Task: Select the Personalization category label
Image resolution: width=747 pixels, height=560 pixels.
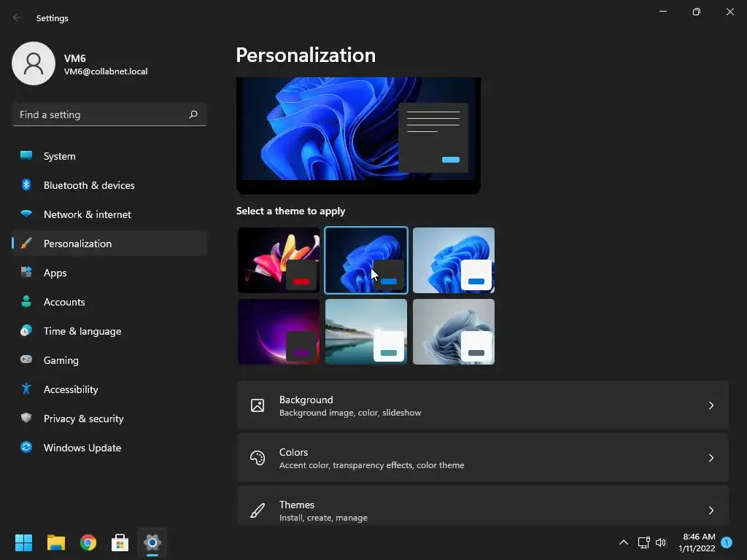Action: tap(77, 244)
